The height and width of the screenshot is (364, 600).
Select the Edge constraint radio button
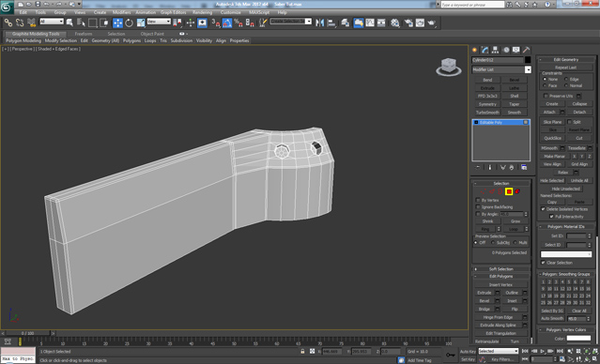(x=566, y=79)
